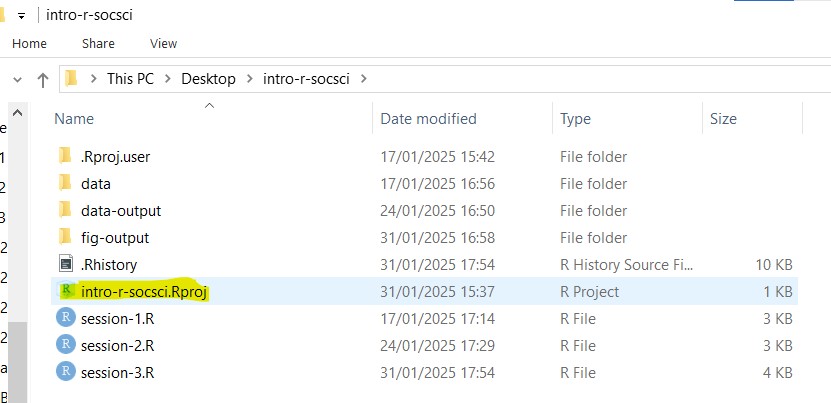Sort files by Size column header
Image resolution: width=831 pixels, height=403 pixels.
[x=722, y=119]
